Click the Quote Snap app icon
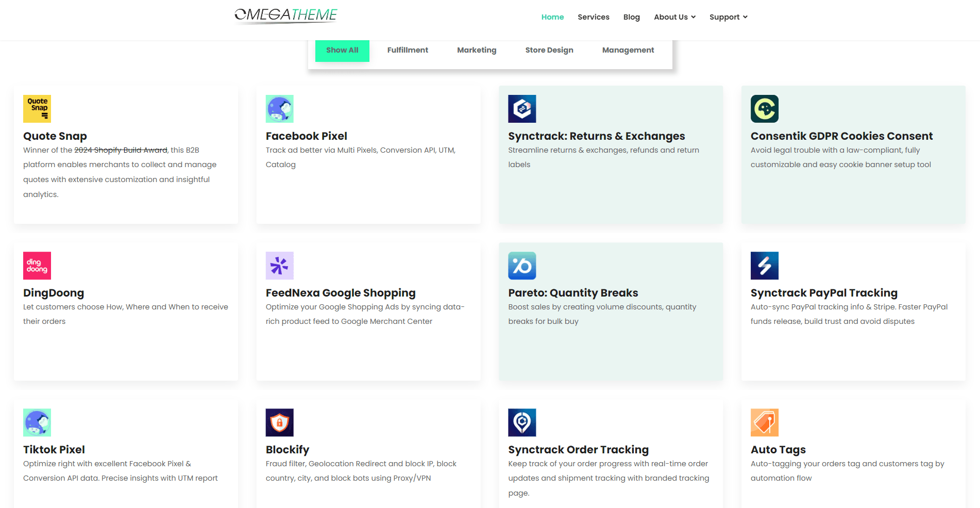 (37, 109)
